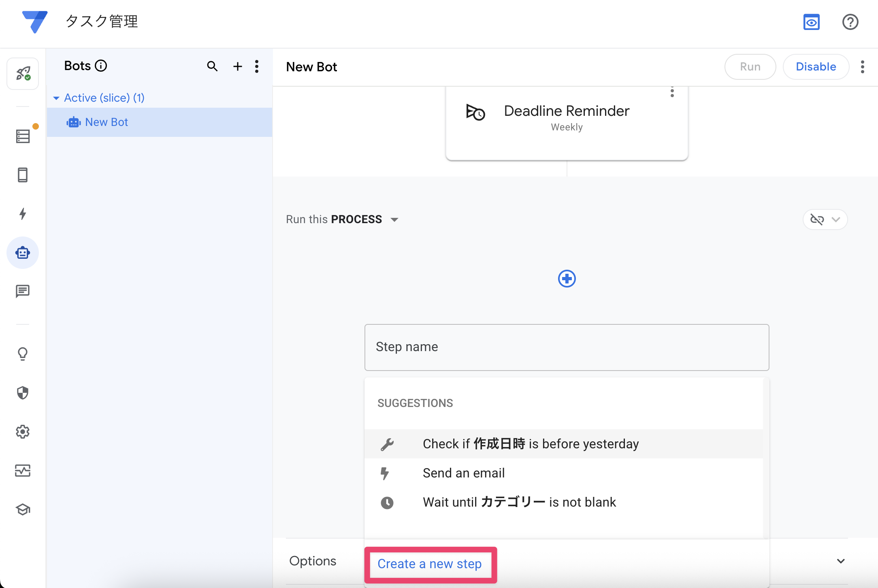Image resolution: width=878 pixels, height=588 pixels.
Task: Open the Intelligence lightbulb icon
Action: coord(23,354)
